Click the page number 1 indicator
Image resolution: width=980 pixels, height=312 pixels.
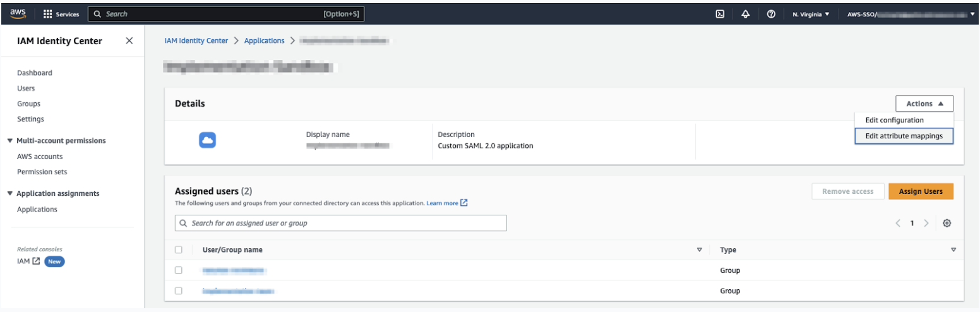coord(912,223)
